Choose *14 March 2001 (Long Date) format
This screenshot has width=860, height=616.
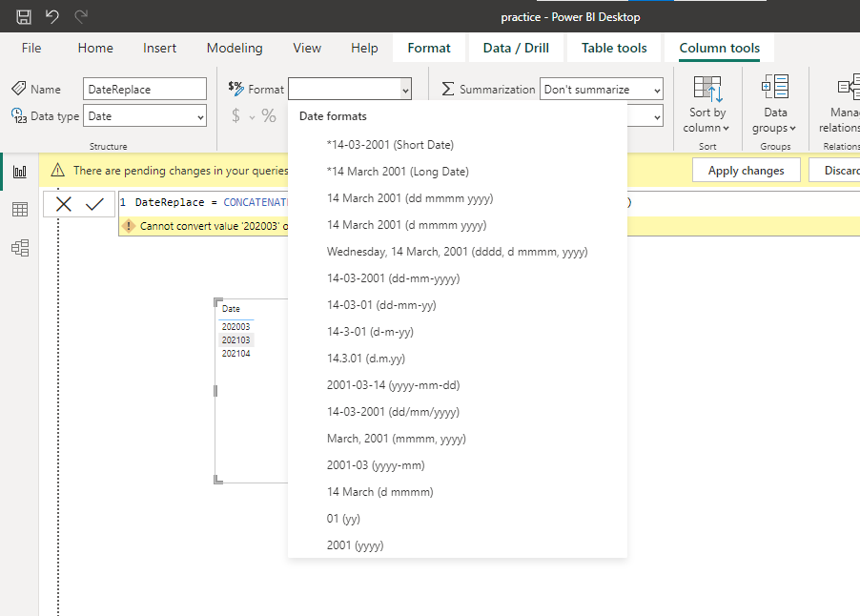point(458,172)
